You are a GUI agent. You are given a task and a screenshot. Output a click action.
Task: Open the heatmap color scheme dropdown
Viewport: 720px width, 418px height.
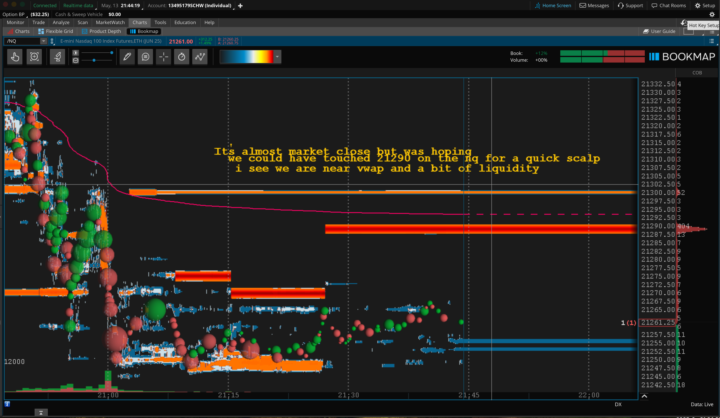[x=277, y=57]
